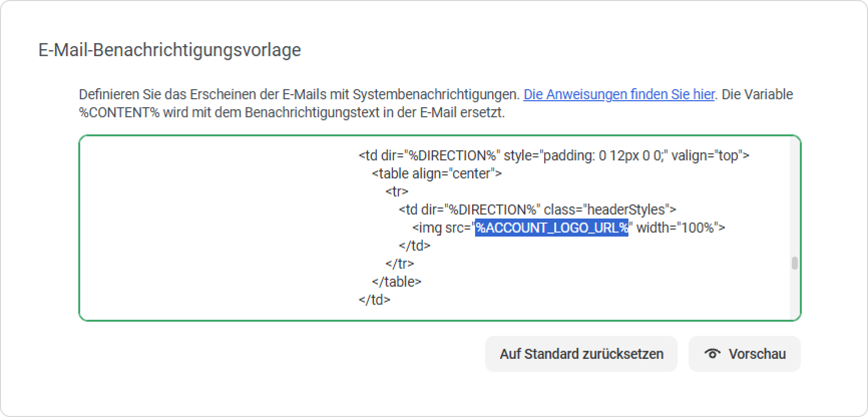Click Auf Standard zurücksetzen button
Viewport: 868px width, 417px height.
(581, 354)
